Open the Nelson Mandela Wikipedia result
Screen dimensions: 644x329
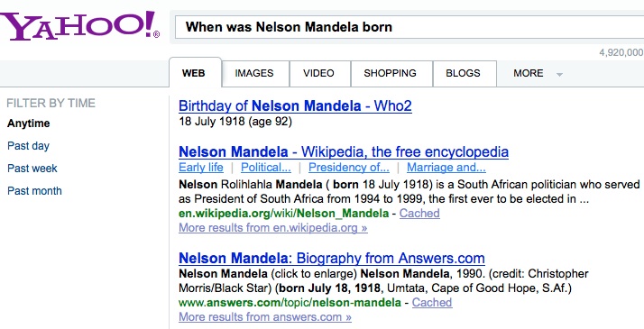click(344, 151)
